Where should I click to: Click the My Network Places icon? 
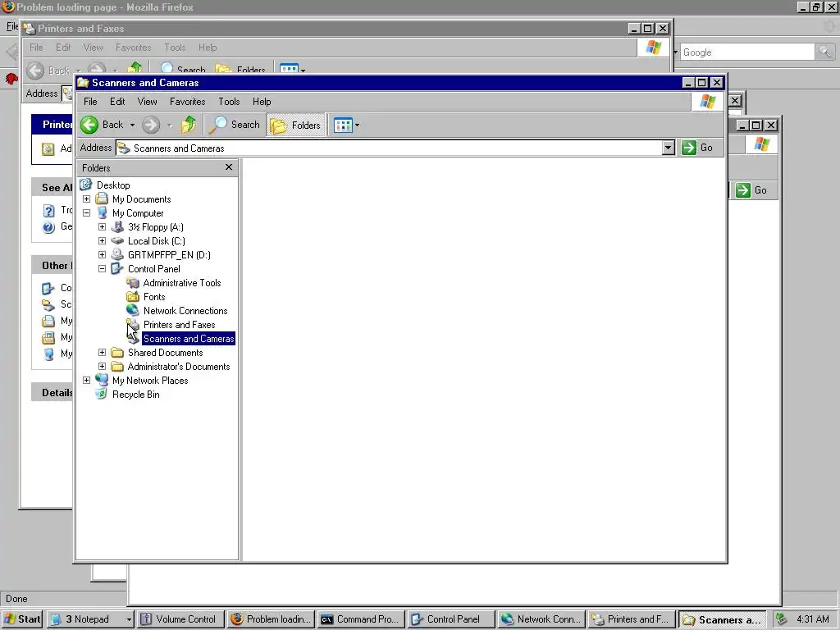pyautogui.click(x=102, y=380)
